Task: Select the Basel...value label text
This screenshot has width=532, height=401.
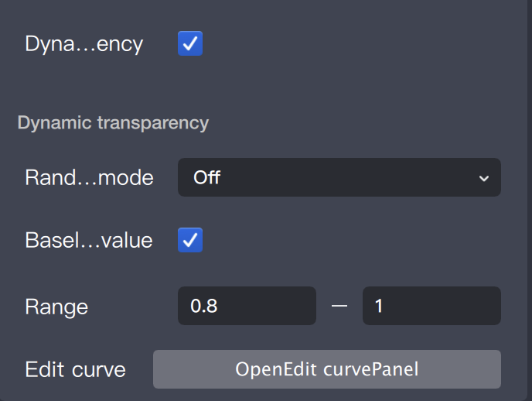Action: coord(89,240)
